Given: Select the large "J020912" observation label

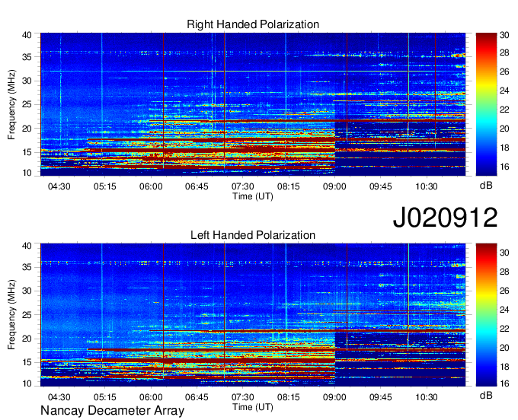Looking at the screenshot, I should point(445,218).
